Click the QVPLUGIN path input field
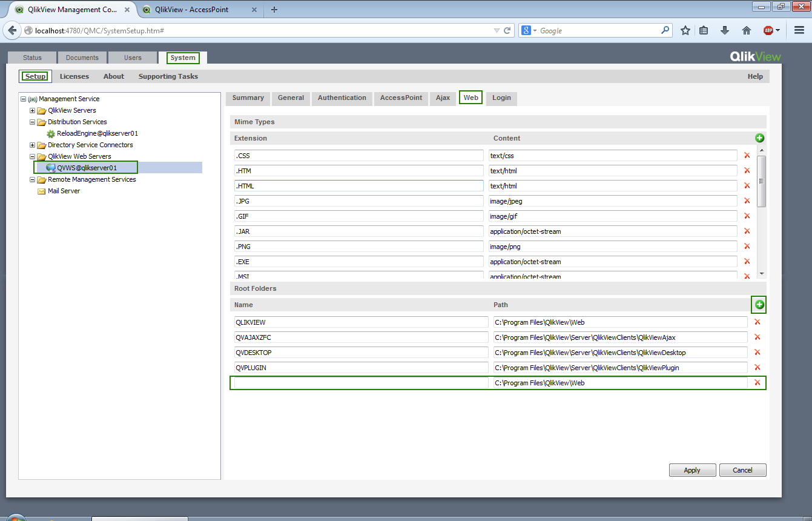The height and width of the screenshot is (521, 812). pyautogui.click(x=620, y=368)
